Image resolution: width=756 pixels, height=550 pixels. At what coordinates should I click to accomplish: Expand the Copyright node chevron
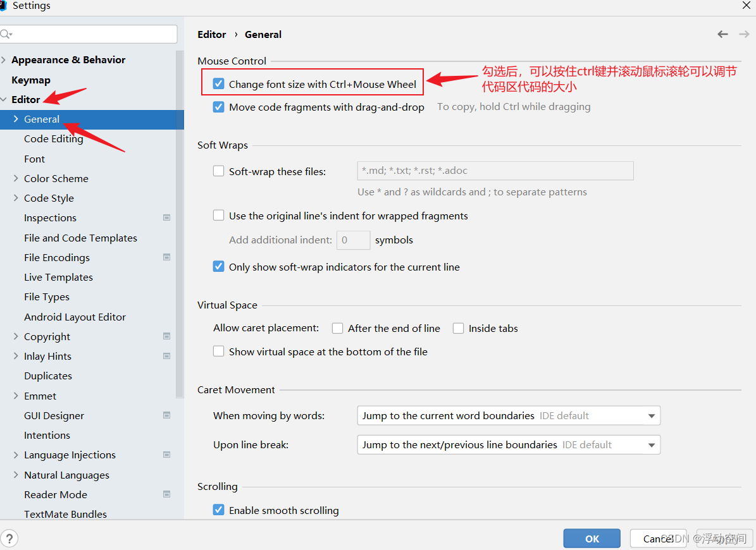(x=16, y=336)
